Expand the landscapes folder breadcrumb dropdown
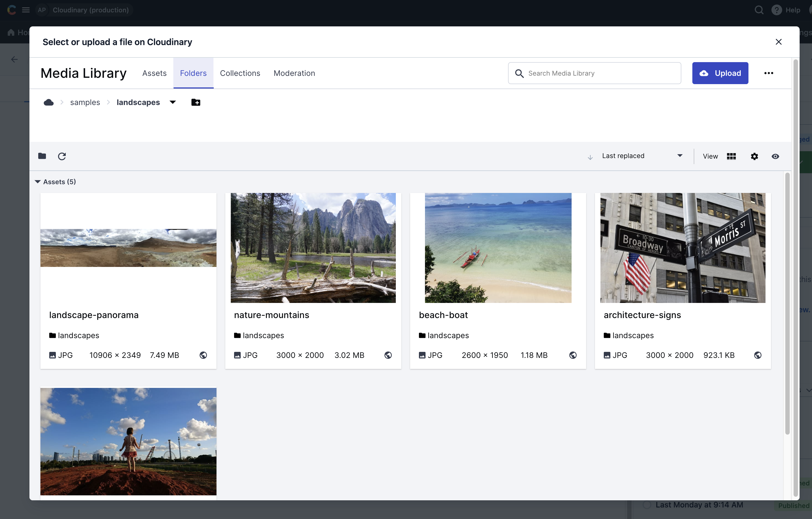The image size is (812, 519). coord(172,102)
